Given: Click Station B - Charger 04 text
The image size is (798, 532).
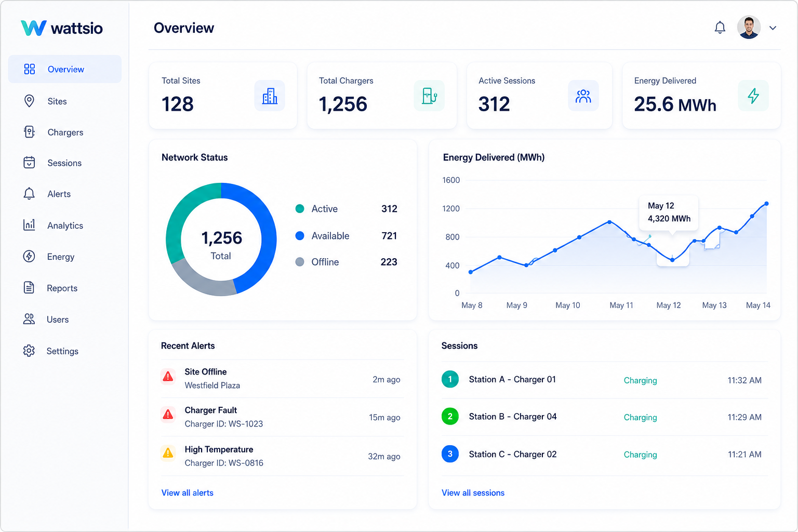Looking at the screenshot, I should pyautogui.click(x=513, y=417).
